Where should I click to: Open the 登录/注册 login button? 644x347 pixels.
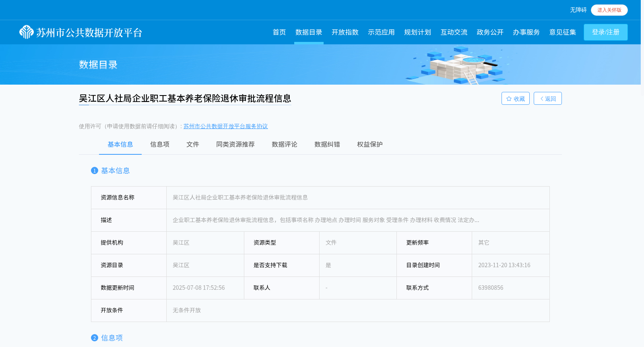pyautogui.click(x=606, y=32)
